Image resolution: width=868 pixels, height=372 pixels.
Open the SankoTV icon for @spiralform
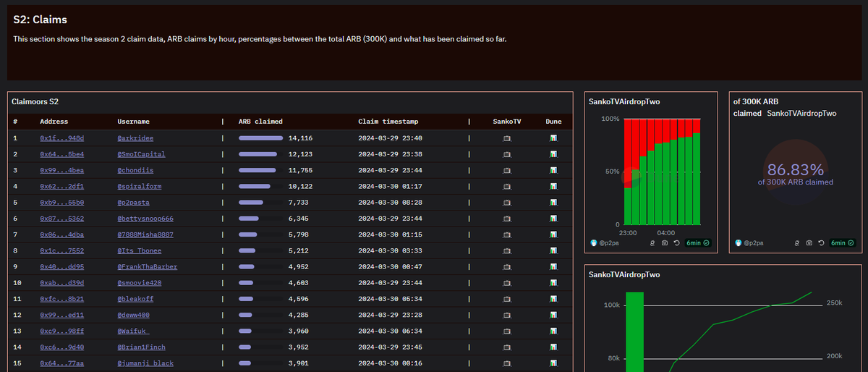(507, 186)
